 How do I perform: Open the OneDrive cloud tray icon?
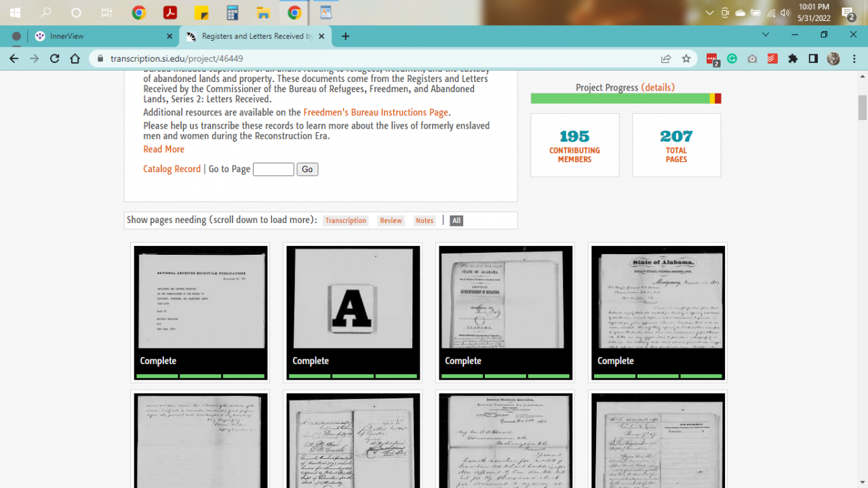tap(740, 13)
